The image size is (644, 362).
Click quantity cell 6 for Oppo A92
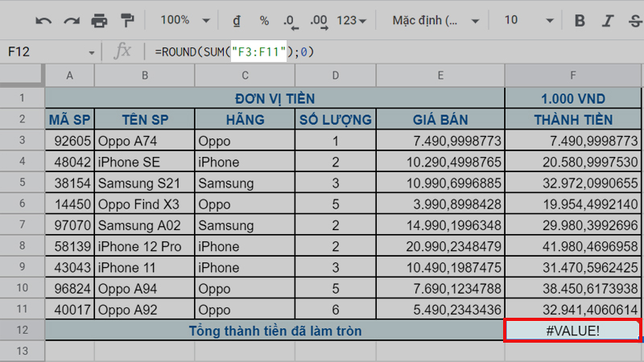pyautogui.click(x=335, y=310)
